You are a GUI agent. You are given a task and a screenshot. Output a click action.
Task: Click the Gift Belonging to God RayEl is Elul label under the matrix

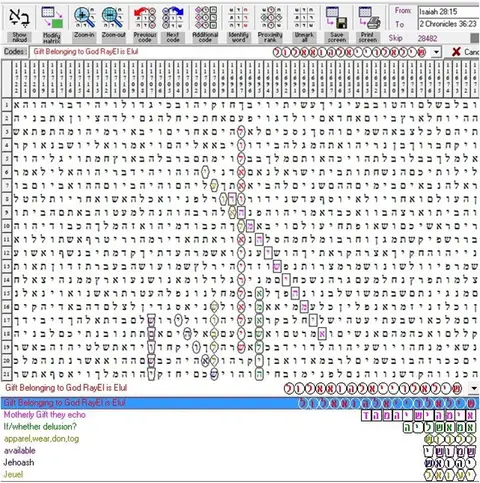(x=66, y=388)
